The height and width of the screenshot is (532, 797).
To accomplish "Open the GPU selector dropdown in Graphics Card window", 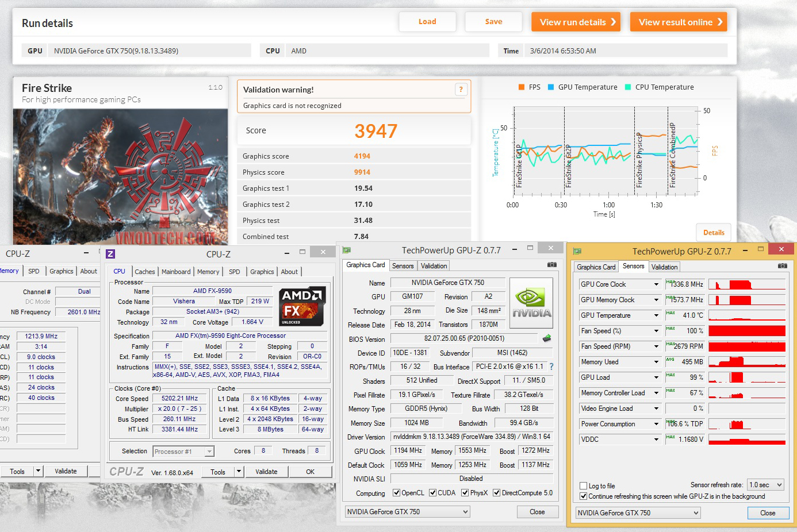I will [407, 512].
